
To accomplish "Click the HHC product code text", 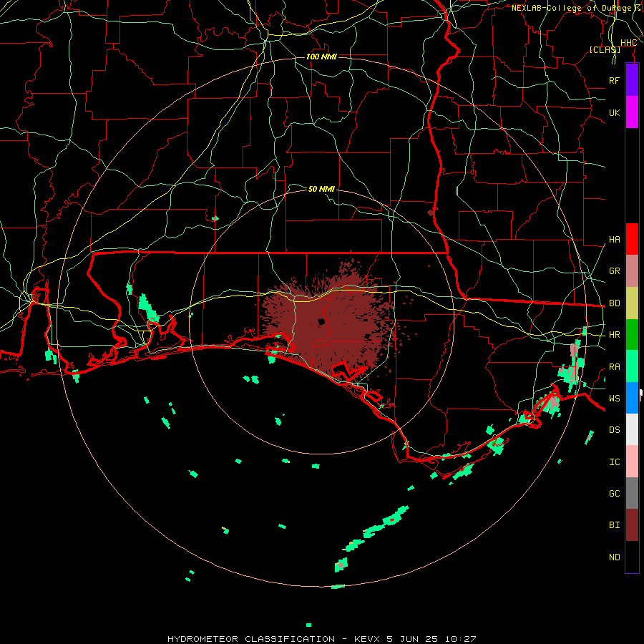I will point(628,43).
